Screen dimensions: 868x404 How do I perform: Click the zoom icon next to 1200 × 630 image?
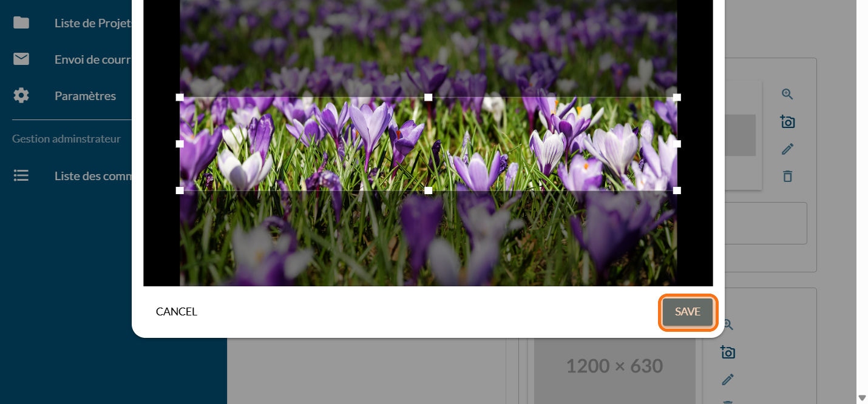728,325
